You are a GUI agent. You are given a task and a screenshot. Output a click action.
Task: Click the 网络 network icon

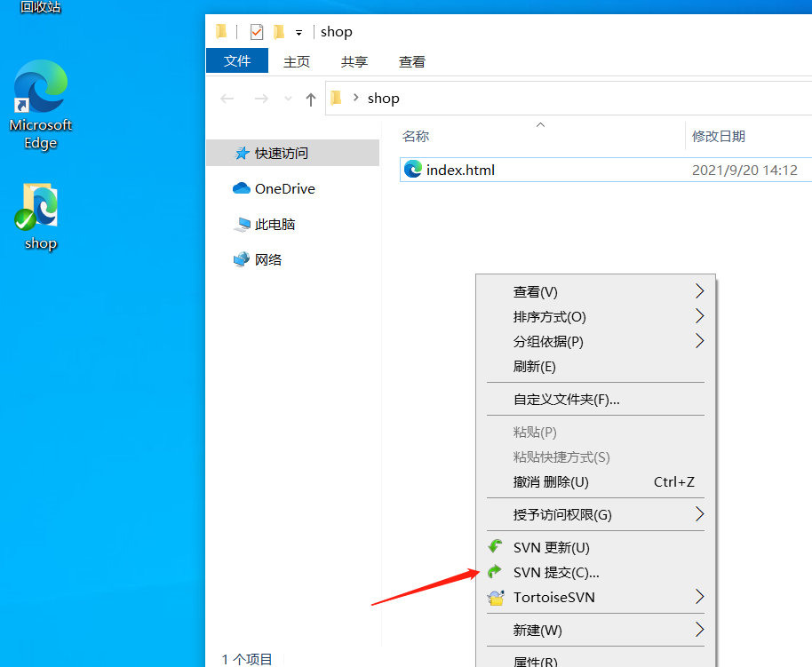point(242,259)
